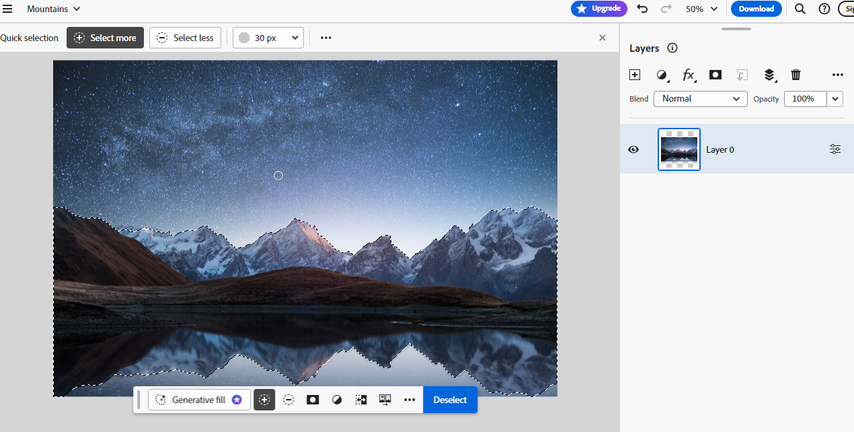Switch to Select less mode
854x432 pixels.
pos(185,38)
